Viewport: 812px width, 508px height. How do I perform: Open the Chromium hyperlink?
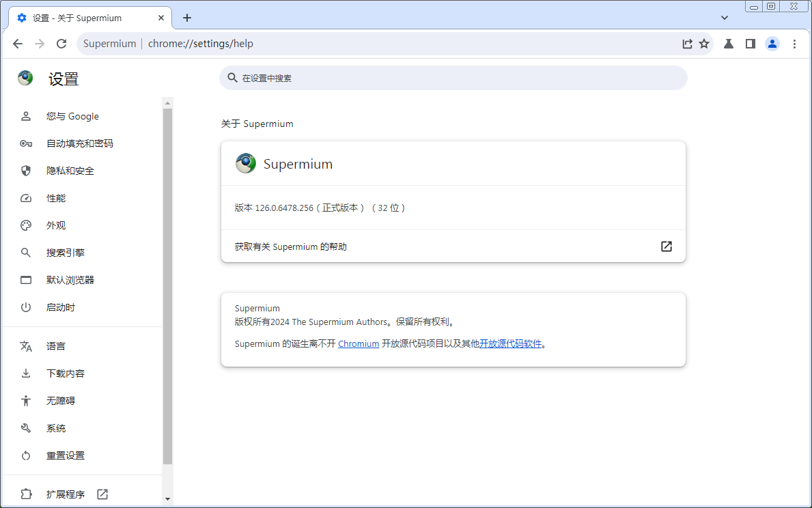359,344
